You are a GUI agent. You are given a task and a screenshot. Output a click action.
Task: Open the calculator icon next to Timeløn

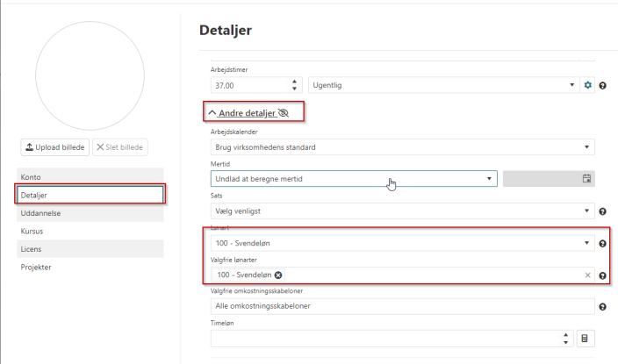point(586,338)
